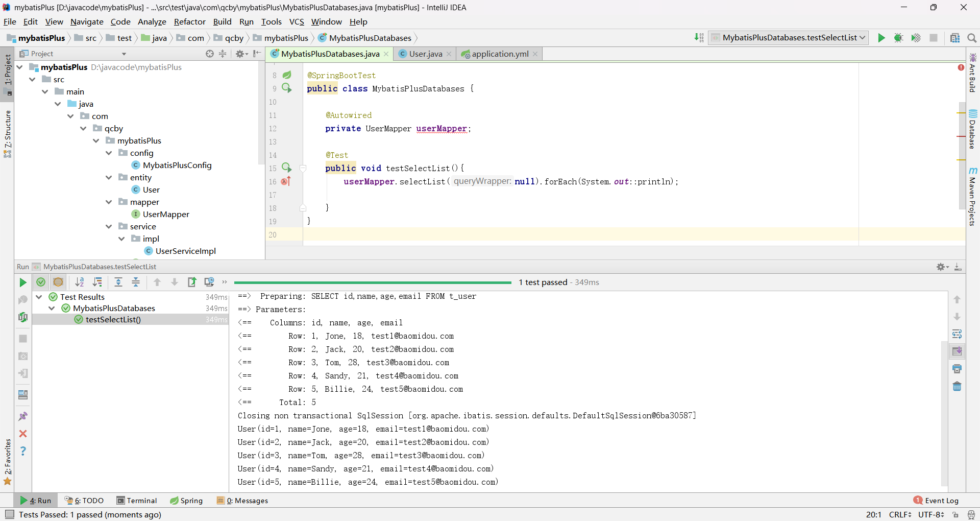
Task: Click the red error stripe mark in editor
Action: coord(962,137)
